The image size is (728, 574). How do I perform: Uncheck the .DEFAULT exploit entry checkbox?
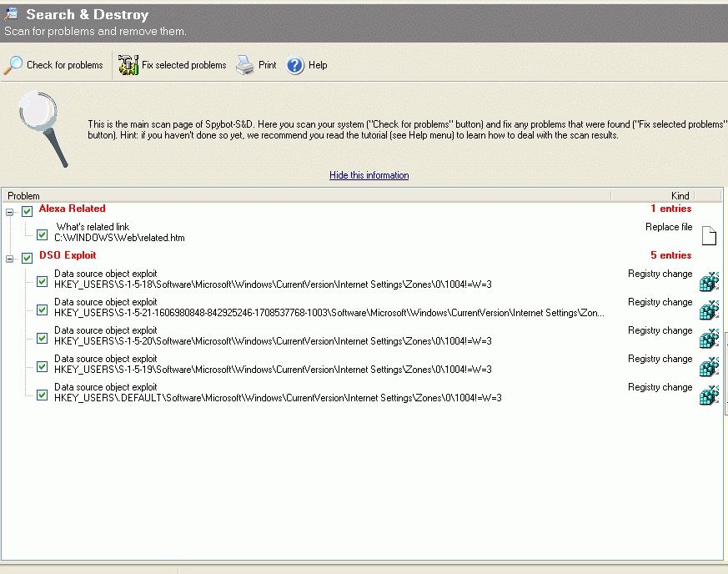[42, 395]
